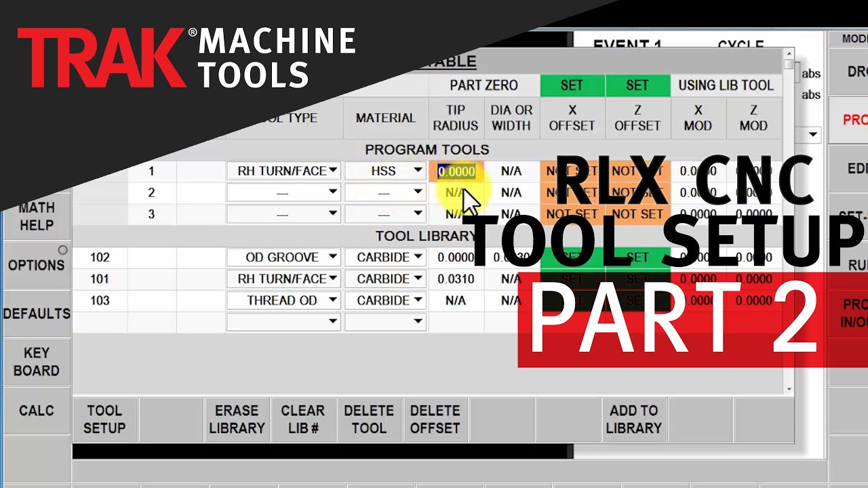The height and width of the screenshot is (488, 868).
Task: Select library tool number 102
Action: click(100, 258)
